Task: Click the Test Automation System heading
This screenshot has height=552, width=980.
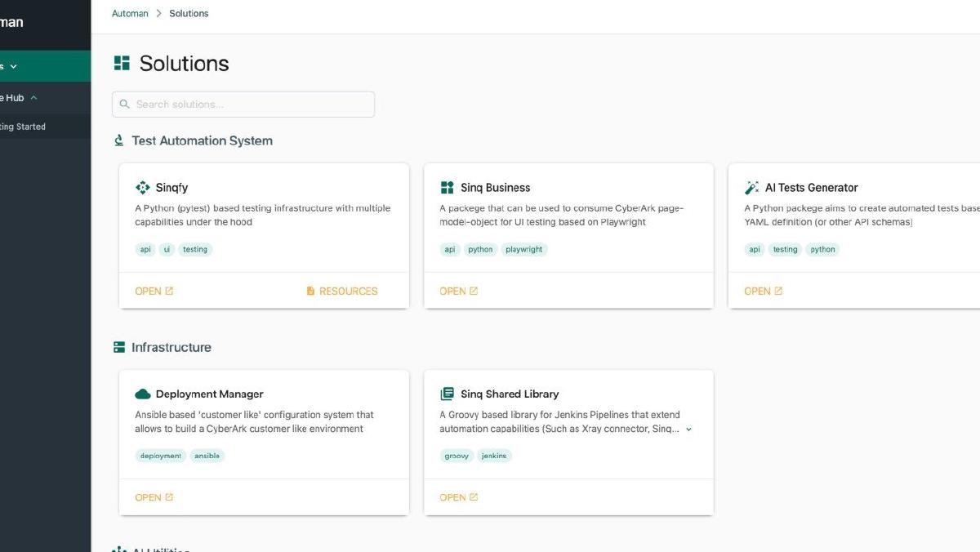Action: coord(203,140)
